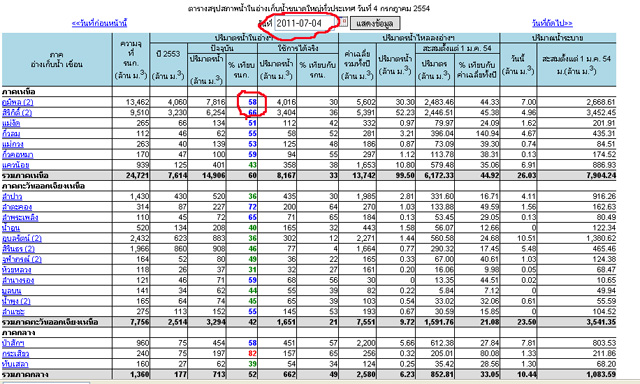Screen dimensions: 640x384
Task: Open the กิ่วคอหมา dam link
Action: (18, 155)
